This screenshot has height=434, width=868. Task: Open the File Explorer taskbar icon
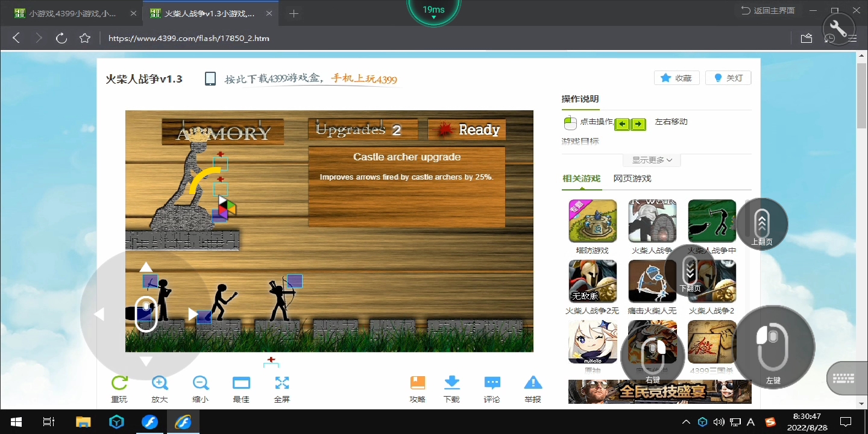[83, 421]
